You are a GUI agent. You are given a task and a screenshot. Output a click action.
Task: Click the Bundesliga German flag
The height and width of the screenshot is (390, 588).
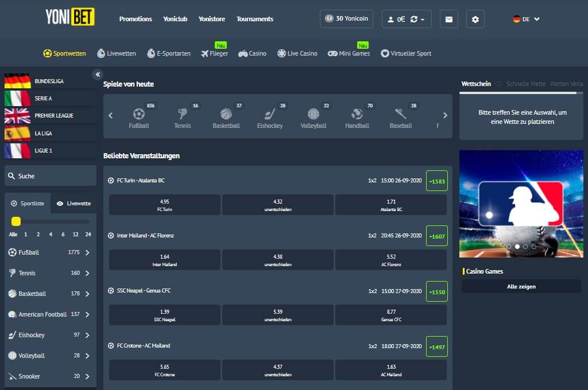(17, 81)
